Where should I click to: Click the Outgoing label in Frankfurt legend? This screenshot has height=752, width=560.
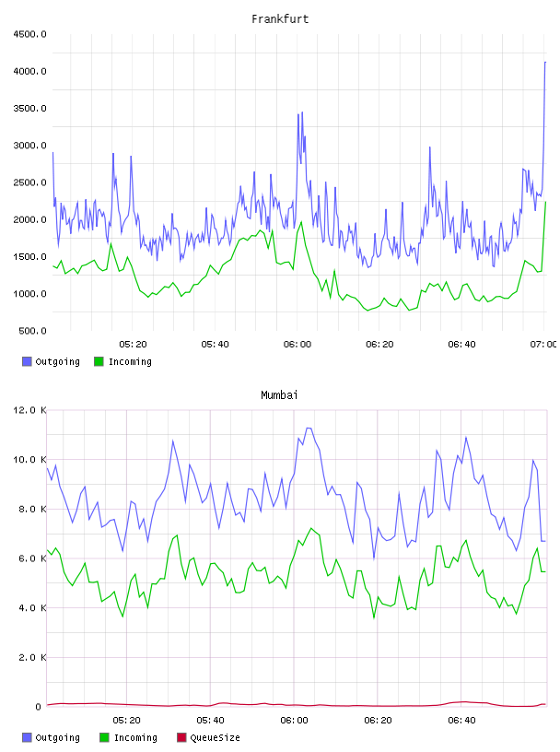click(57, 361)
